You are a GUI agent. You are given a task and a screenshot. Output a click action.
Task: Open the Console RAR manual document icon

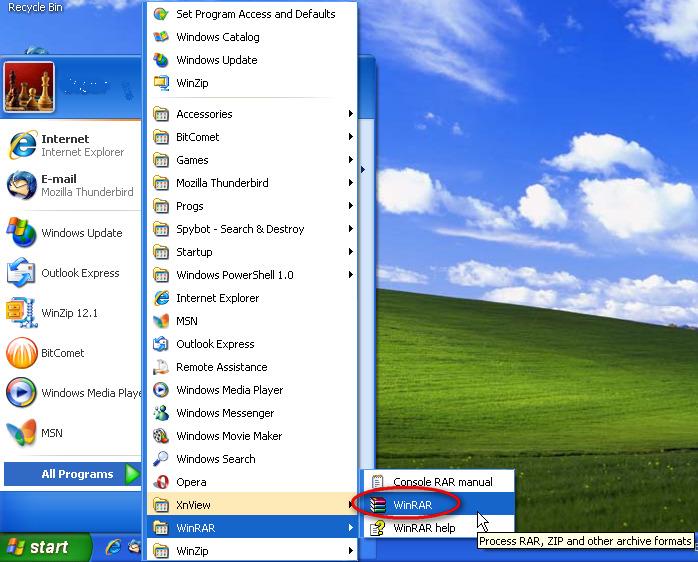pos(377,482)
